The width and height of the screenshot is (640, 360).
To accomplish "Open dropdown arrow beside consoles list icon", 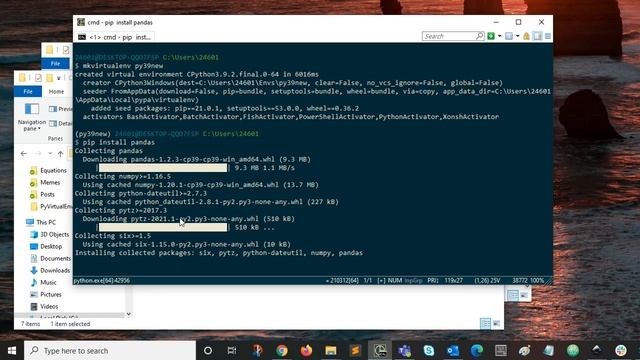I will pos(518,36).
